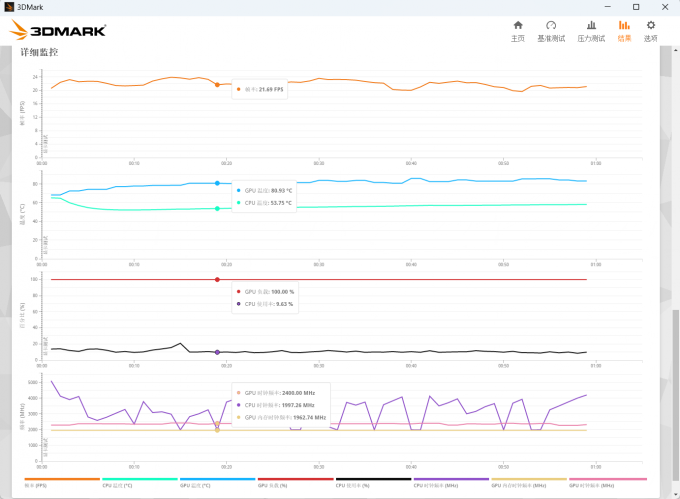680x499 pixels.
Task: Maximize the 3DMark window
Action: tap(636, 7)
